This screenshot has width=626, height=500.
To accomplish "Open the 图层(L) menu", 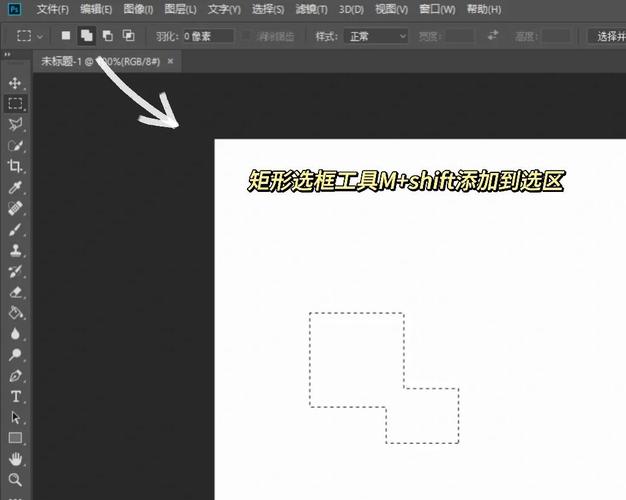I will (180, 9).
